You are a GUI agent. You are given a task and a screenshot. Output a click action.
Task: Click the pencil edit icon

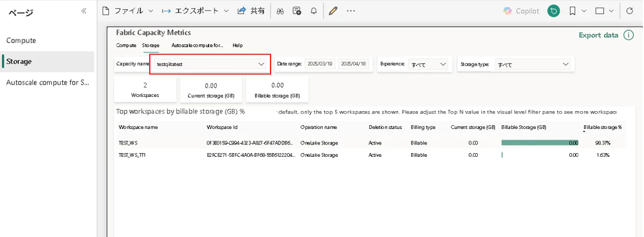(333, 11)
